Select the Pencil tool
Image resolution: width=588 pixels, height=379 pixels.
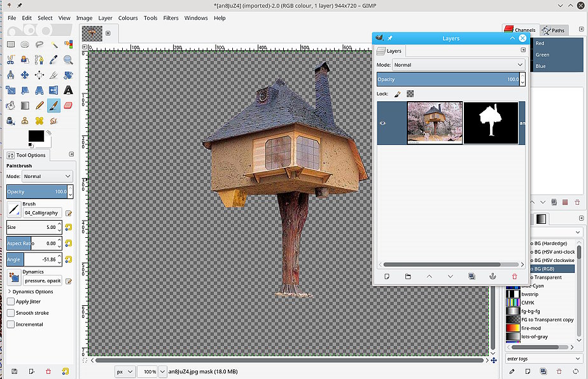click(39, 106)
